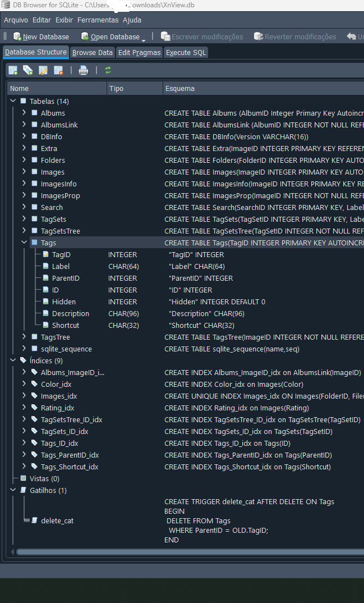The height and width of the screenshot is (603, 364).
Task: Click the TagSets table icon
Action: pyautogui.click(x=34, y=219)
